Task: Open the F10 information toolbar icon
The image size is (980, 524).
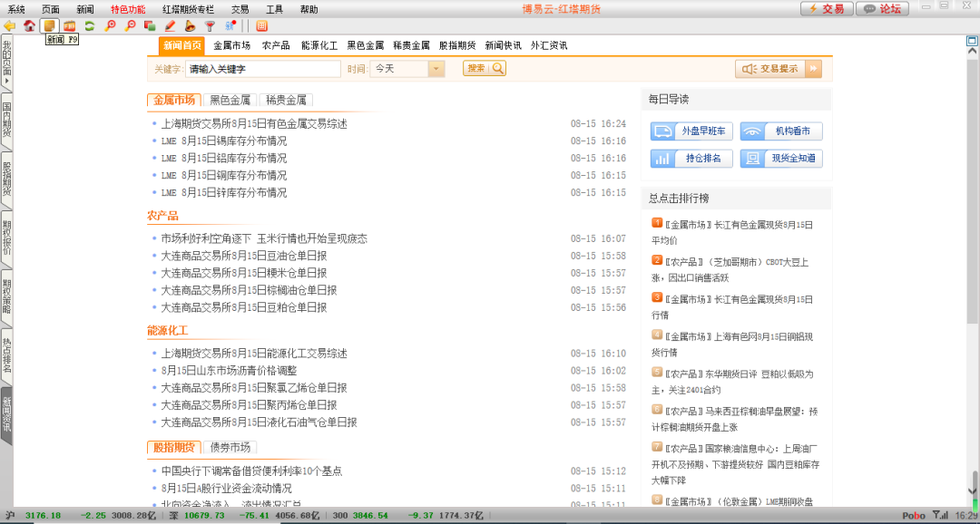Action: pyautogui.click(x=69, y=25)
